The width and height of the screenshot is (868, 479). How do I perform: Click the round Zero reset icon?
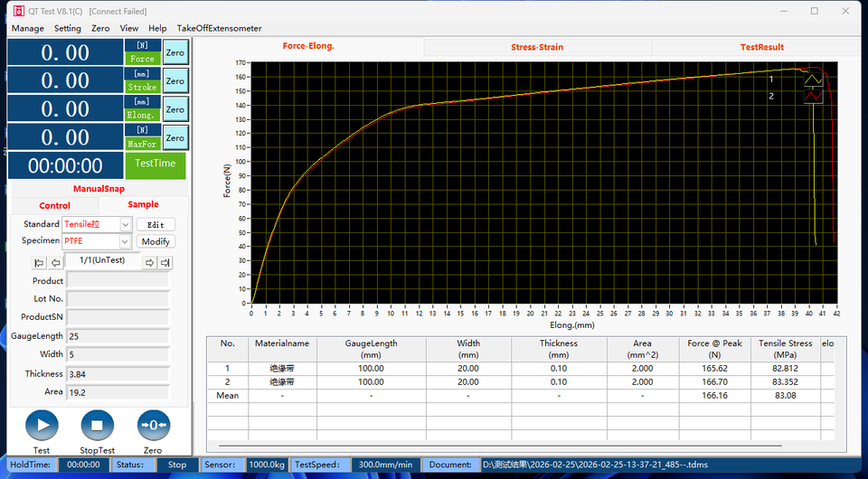(153, 425)
